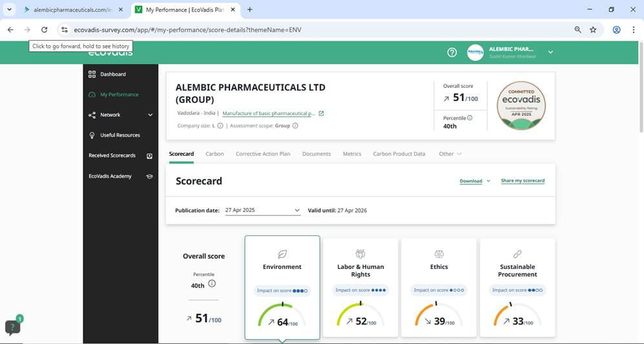
Task: Click the percentile info icon in header card
Action: click(470, 118)
